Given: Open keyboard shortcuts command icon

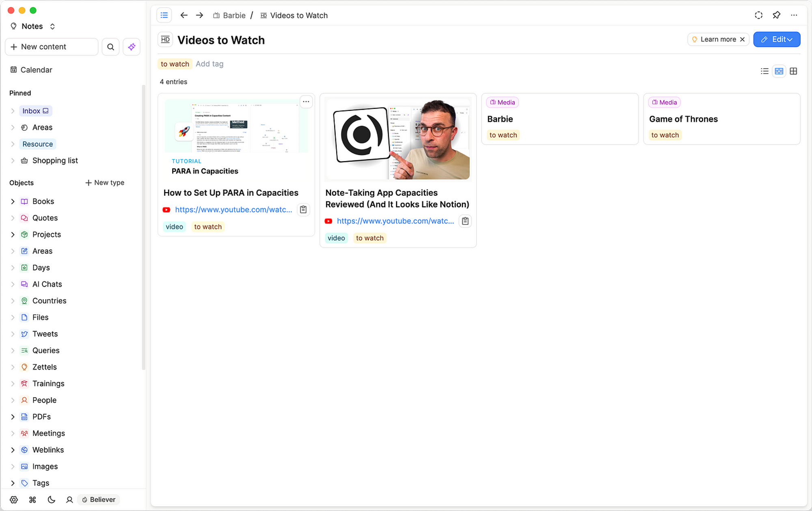Looking at the screenshot, I should pyautogui.click(x=32, y=500).
